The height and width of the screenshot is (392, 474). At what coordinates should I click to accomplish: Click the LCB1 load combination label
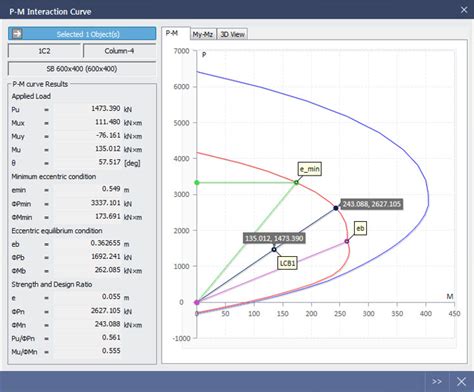pyautogui.click(x=287, y=263)
